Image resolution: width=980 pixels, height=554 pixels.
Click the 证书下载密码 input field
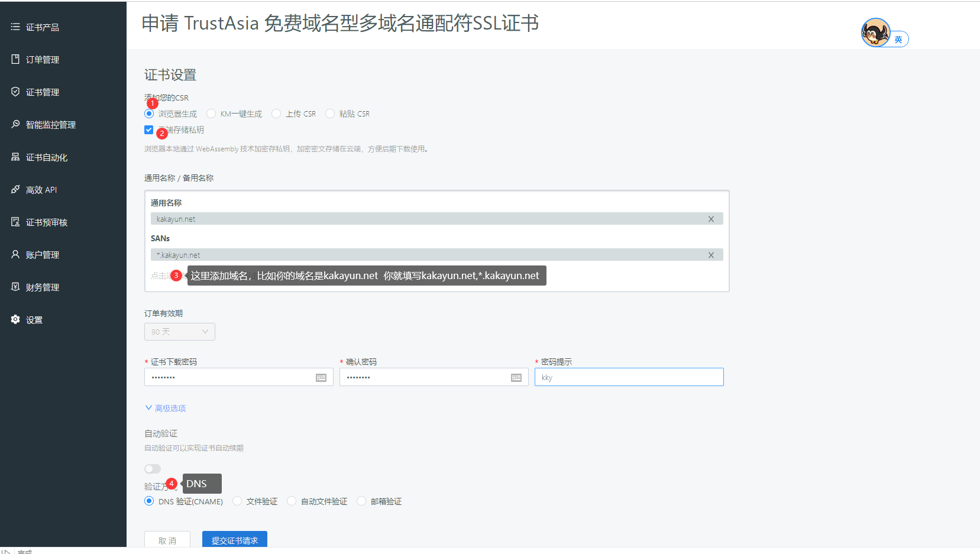(239, 377)
